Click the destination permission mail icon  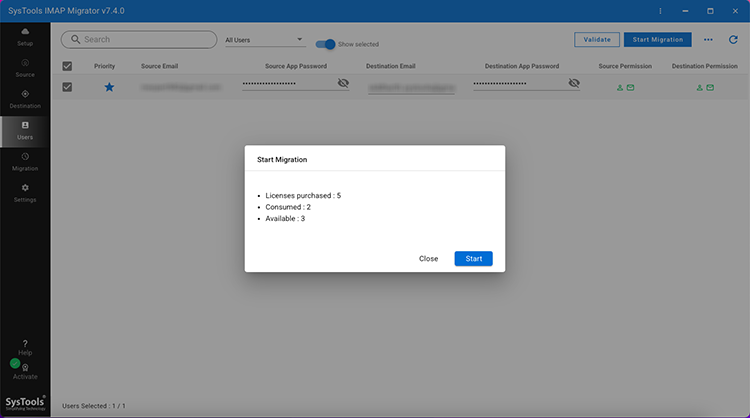pyautogui.click(x=710, y=88)
